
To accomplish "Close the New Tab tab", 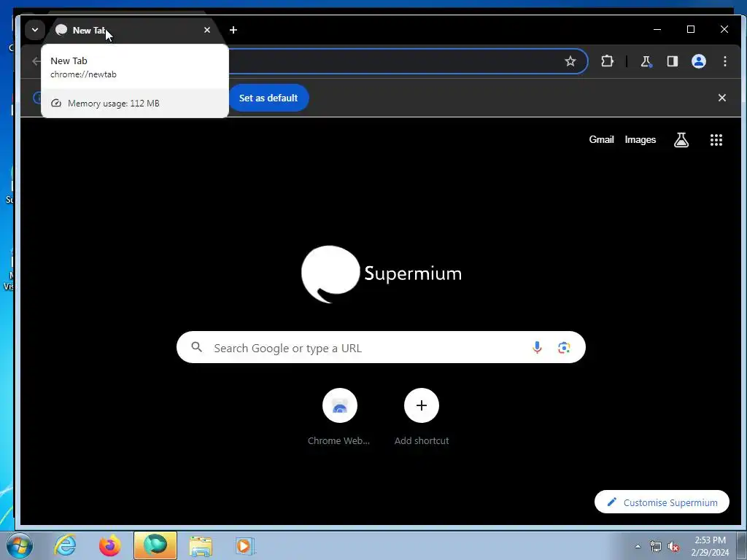I will click(206, 30).
